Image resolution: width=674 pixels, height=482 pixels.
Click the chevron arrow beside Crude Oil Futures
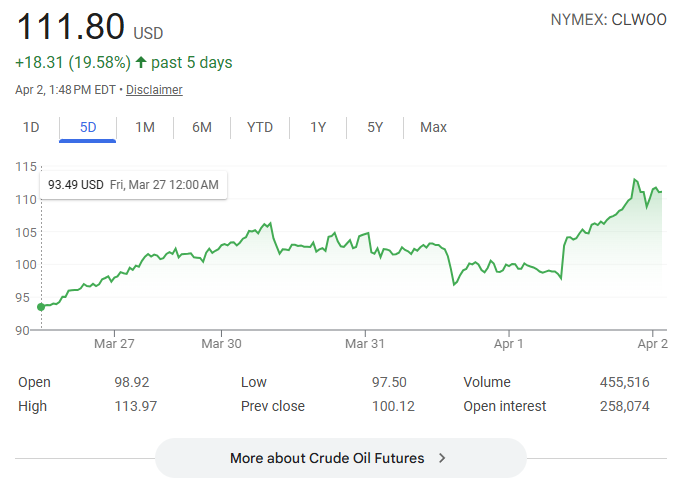tap(442, 458)
